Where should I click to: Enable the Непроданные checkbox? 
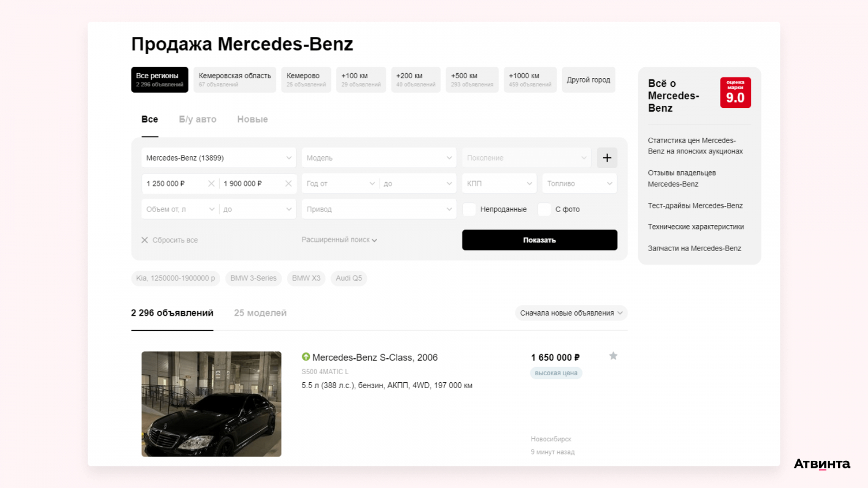(469, 209)
